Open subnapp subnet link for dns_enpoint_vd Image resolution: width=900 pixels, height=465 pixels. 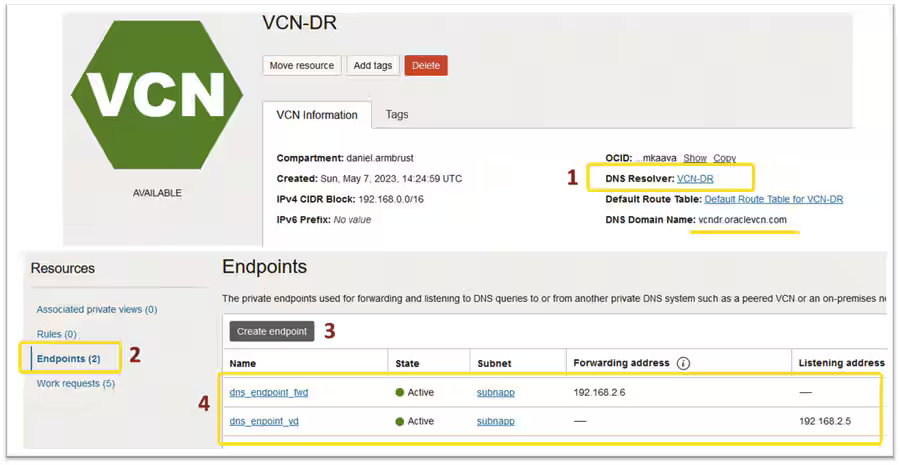[495, 421]
